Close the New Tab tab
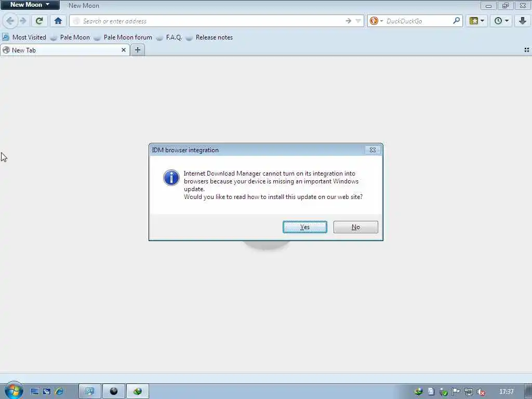Viewport: 532px width, 399px height. tap(124, 50)
